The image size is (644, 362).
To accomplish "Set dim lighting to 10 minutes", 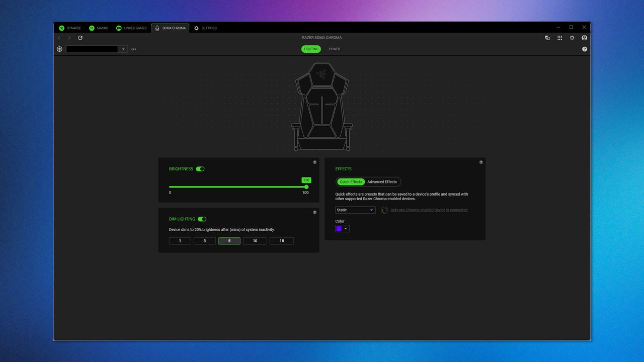I will point(255,241).
